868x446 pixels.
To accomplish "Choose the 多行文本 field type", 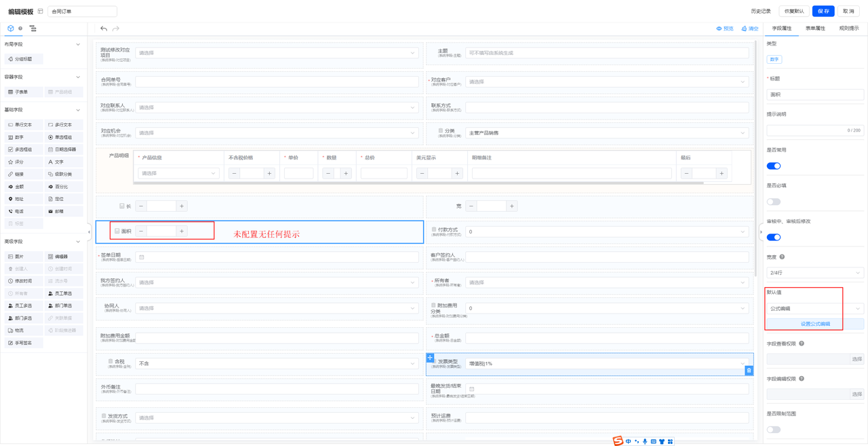I will tap(64, 125).
